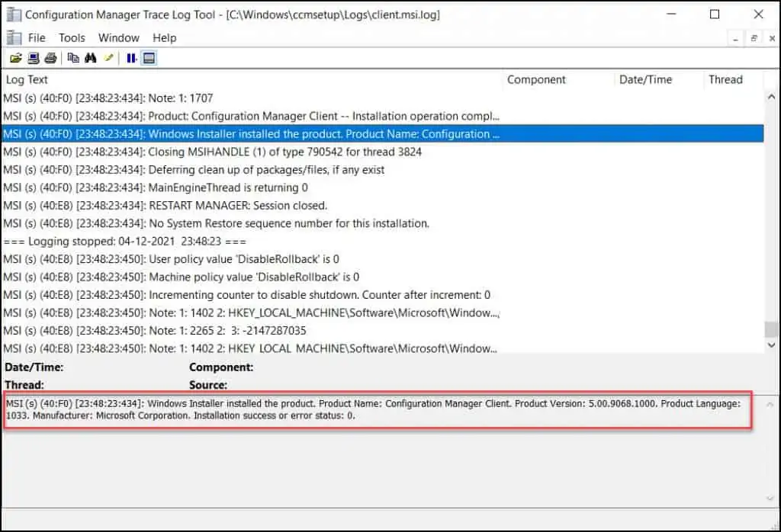This screenshot has height=532, width=781.
Task: Select 'Incrementing counter to disable shutdown' line
Action: (383, 295)
